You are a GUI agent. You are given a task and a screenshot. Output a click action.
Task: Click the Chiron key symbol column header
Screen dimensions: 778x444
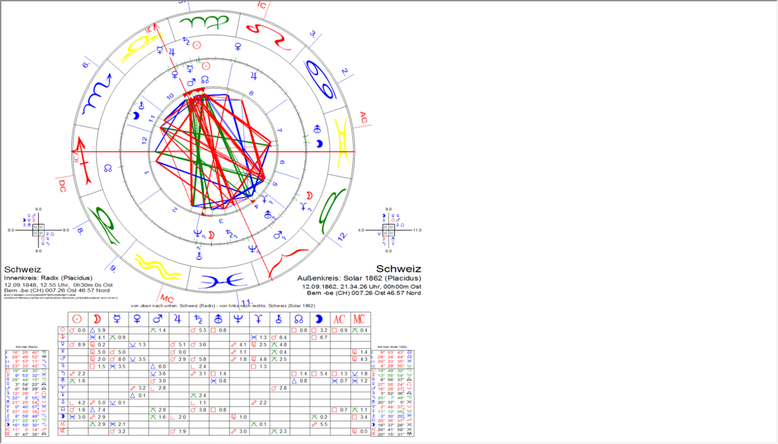[x=278, y=319]
